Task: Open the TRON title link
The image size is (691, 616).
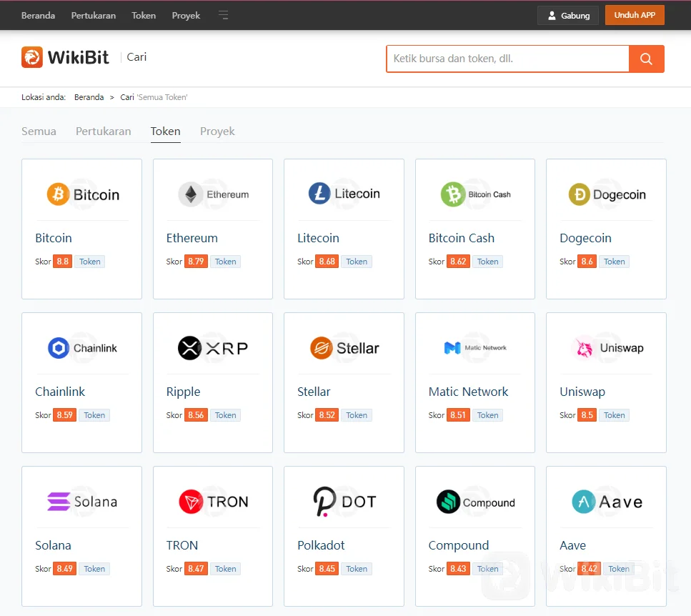Action: pos(182,545)
